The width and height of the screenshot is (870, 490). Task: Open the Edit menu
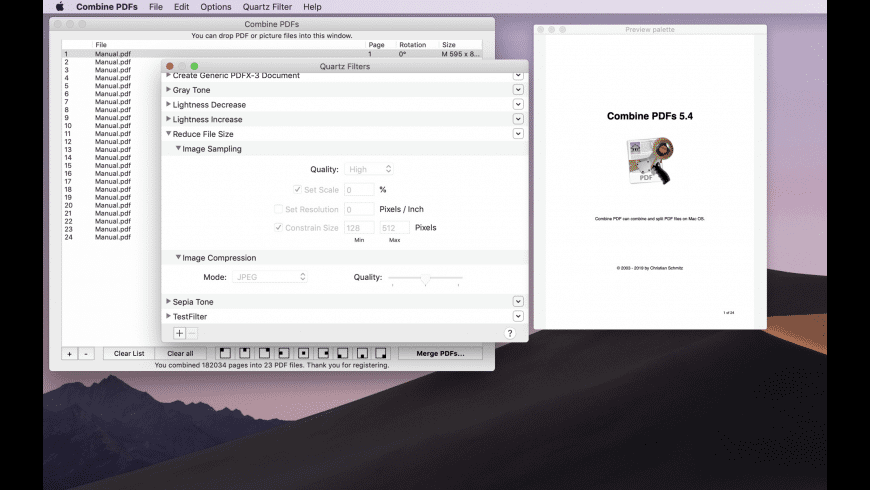click(181, 7)
